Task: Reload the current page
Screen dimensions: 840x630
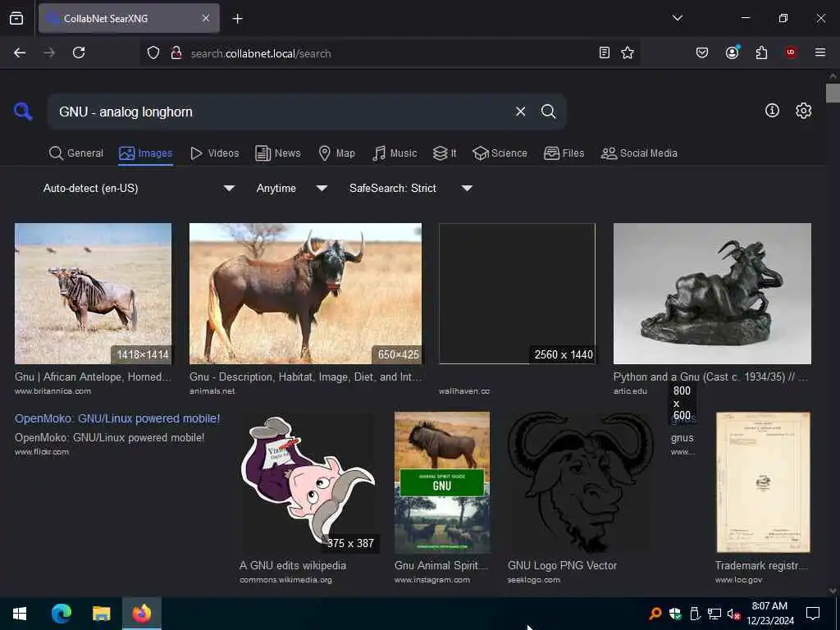Action: (79, 52)
